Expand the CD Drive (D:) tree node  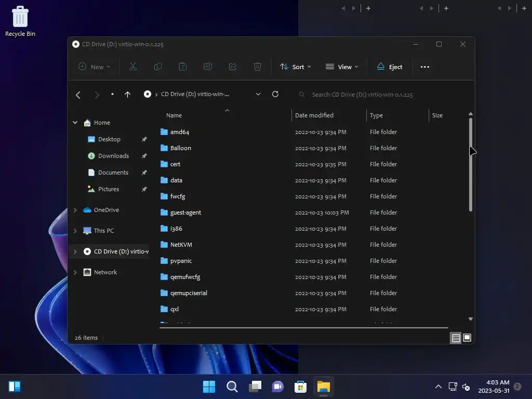coord(75,251)
